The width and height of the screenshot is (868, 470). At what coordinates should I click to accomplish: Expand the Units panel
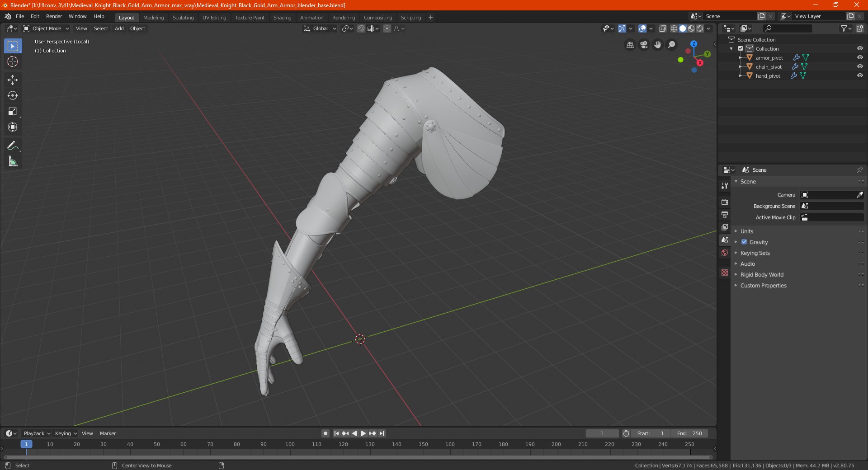(x=746, y=231)
